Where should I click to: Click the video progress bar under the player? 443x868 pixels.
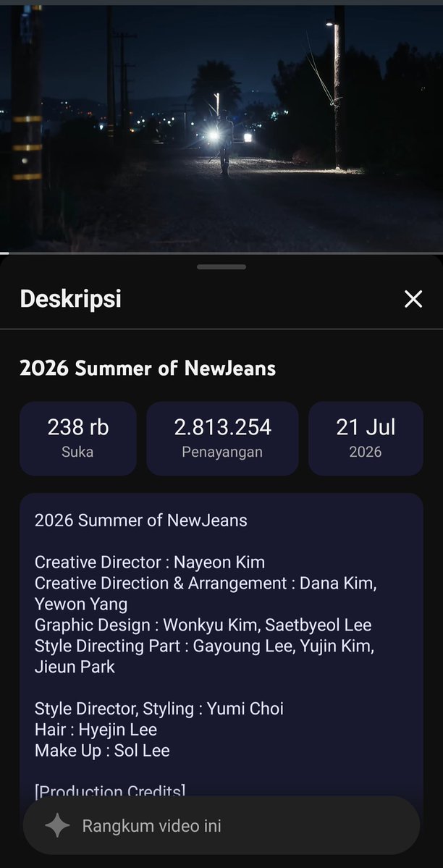click(221, 253)
